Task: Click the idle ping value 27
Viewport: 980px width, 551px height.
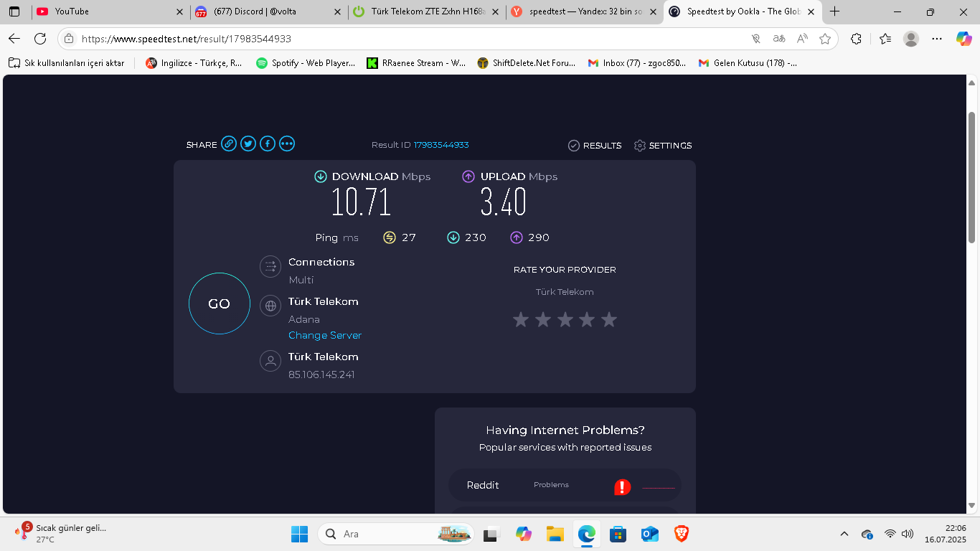Action: coord(409,237)
